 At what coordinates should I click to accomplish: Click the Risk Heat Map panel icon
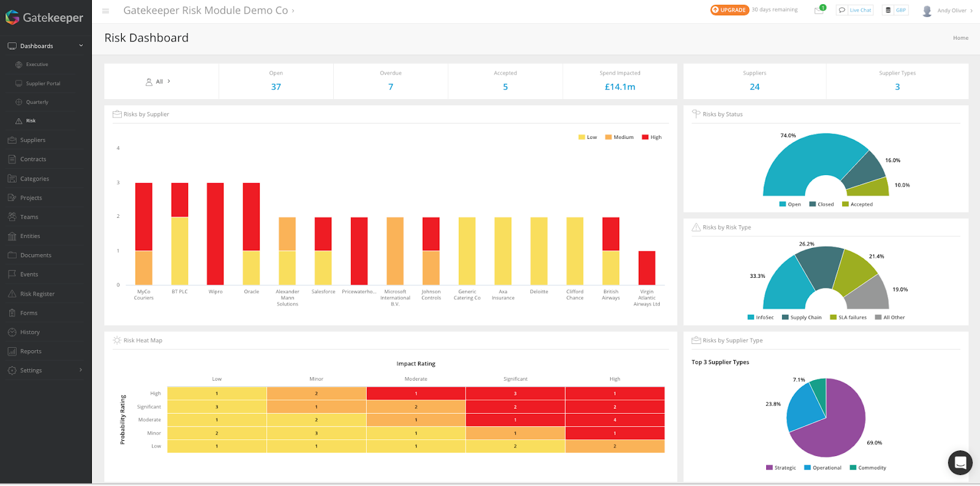coord(117,340)
